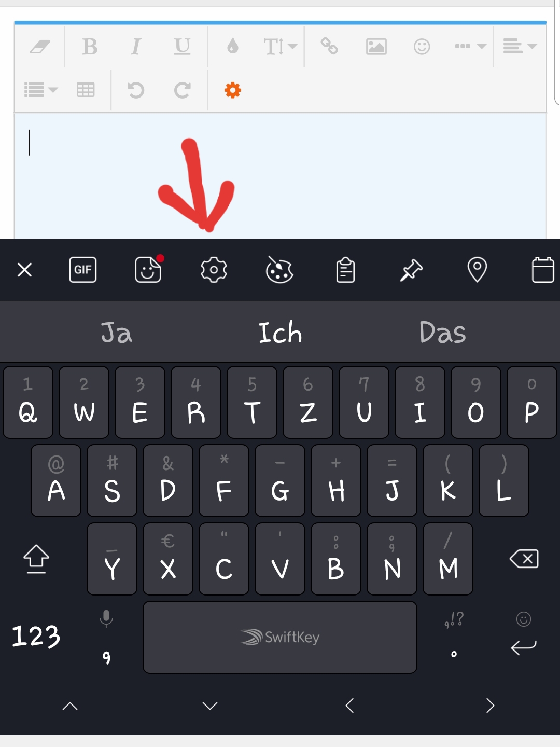560x747 pixels.
Task: Insert an image into the post
Action: tap(376, 47)
